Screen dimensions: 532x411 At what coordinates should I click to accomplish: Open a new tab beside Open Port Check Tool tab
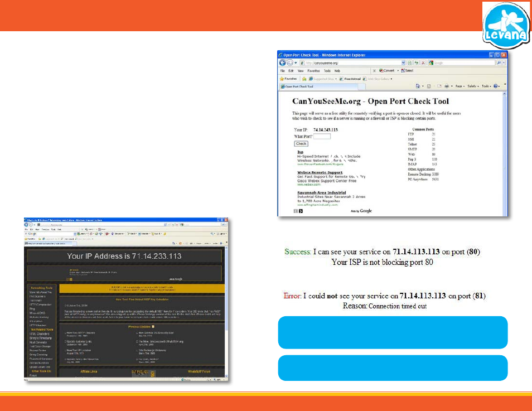(x=362, y=86)
